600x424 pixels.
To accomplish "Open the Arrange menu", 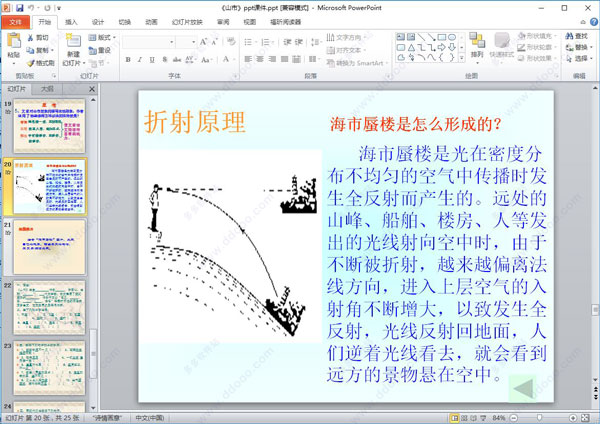I will (477, 48).
